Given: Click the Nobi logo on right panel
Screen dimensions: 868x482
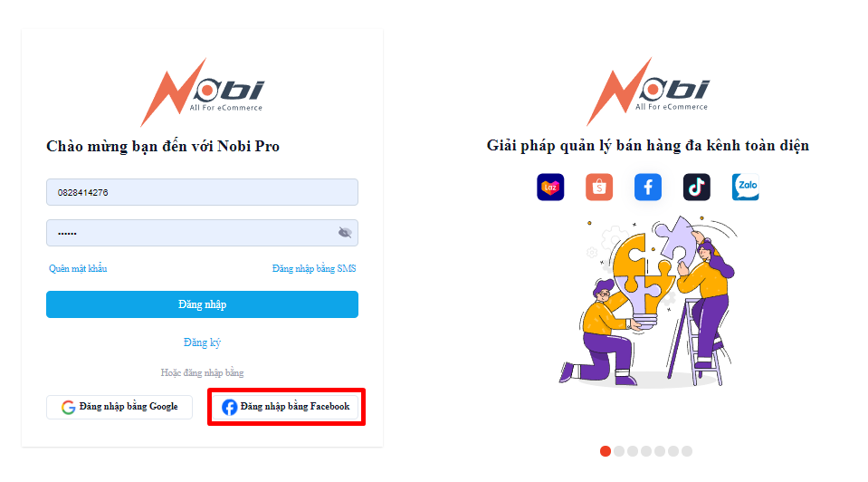Looking at the screenshot, I should (647, 92).
